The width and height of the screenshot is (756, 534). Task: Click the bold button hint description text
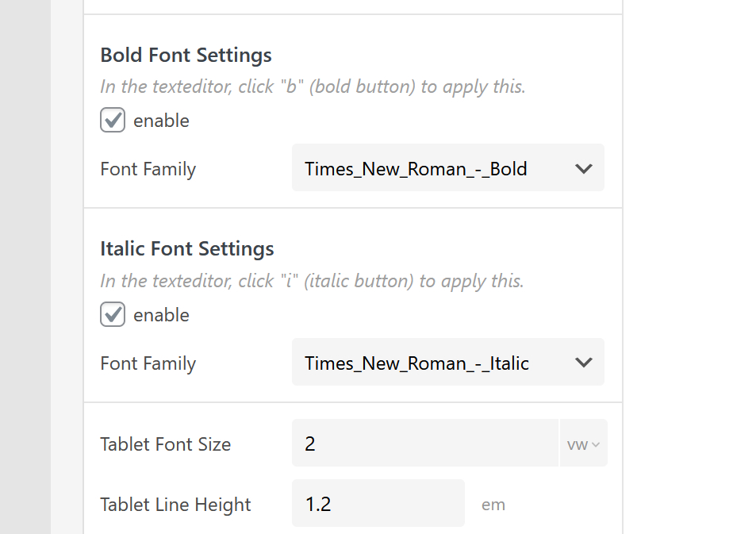(x=313, y=86)
